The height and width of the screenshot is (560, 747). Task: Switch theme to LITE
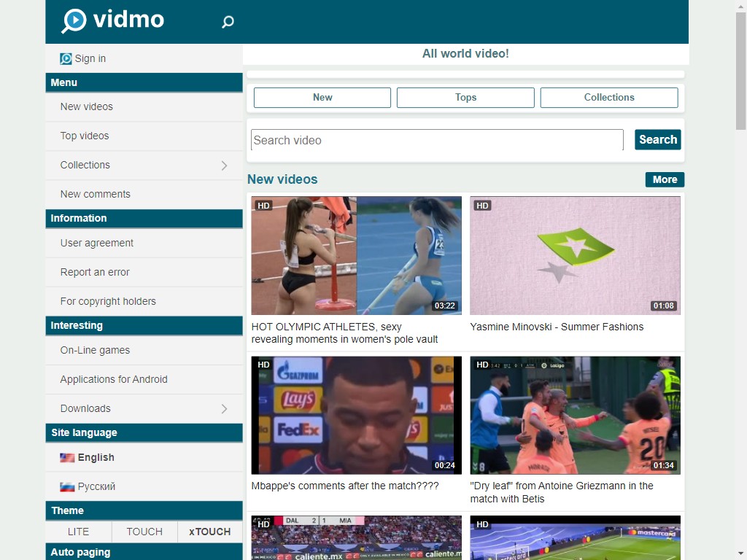[x=78, y=532]
